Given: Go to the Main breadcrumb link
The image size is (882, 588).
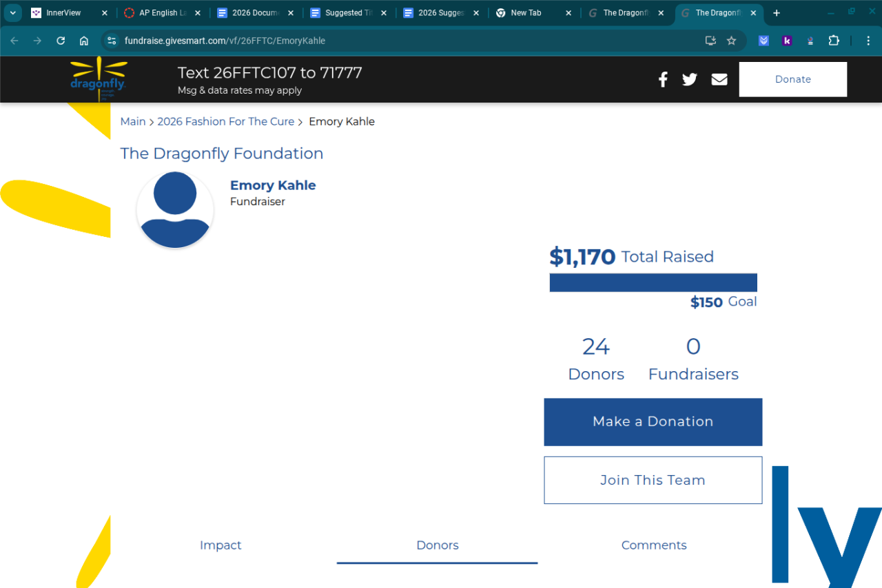Looking at the screenshot, I should point(133,122).
